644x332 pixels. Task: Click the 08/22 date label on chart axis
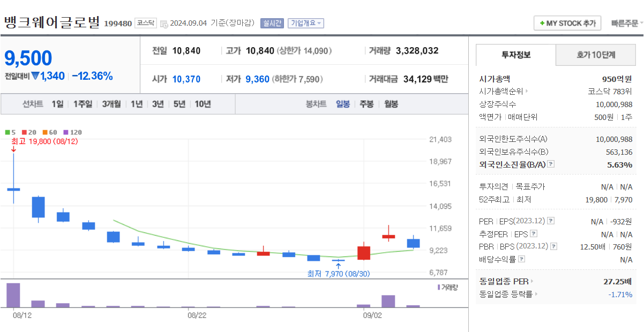point(197,316)
